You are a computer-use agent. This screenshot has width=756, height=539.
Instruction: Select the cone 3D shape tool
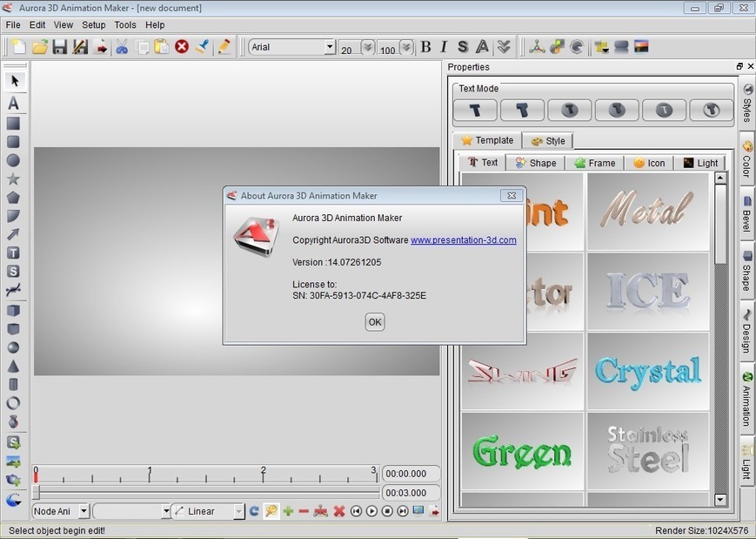[x=13, y=367]
